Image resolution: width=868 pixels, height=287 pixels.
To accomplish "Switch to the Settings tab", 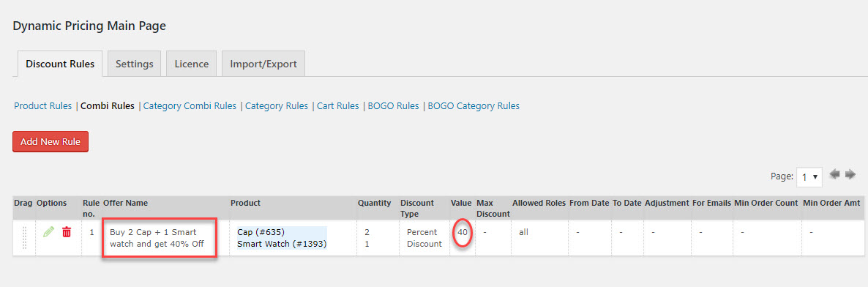I will click(134, 64).
